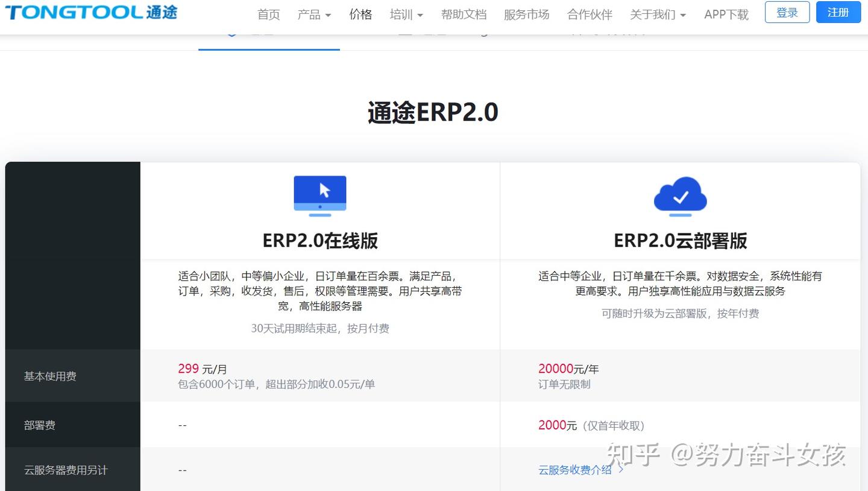Navigate to 首页 in the top menu

click(x=268, y=14)
